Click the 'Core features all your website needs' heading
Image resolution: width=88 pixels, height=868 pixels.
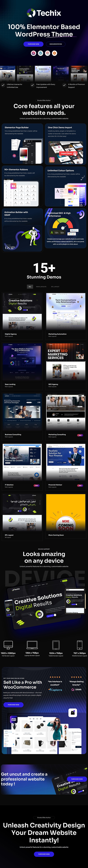(x=44, y=109)
